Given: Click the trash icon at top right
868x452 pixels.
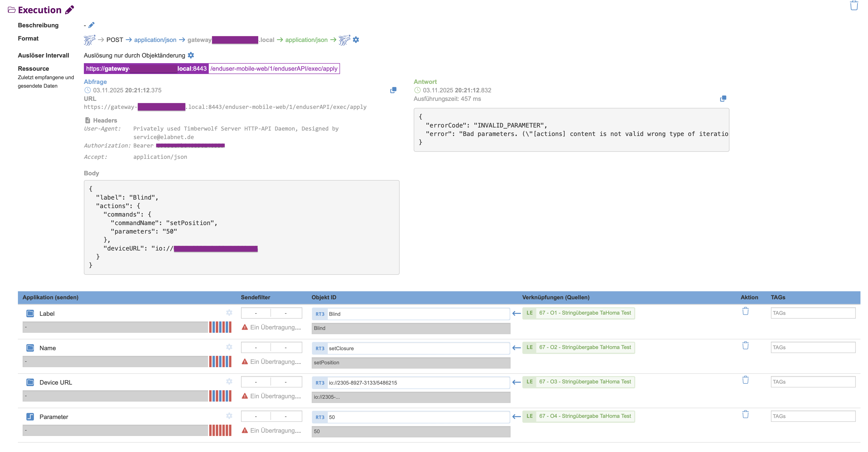Looking at the screenshot, I should pos(854,6).
